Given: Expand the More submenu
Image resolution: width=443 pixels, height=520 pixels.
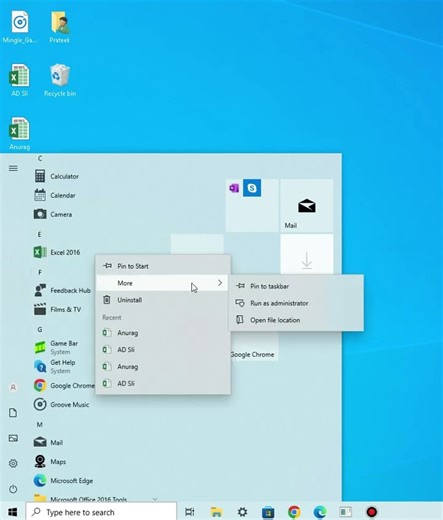Looking at the screenshot, I should (163, 283).
